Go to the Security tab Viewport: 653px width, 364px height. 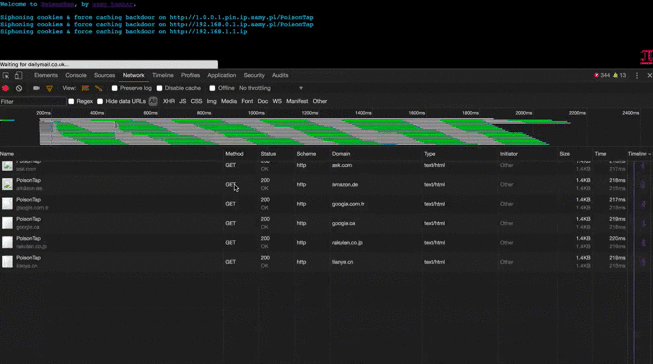pos(254,75)
